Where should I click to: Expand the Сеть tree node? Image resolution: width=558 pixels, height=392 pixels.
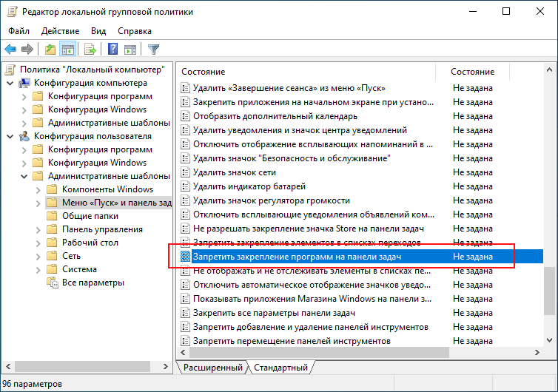click(38, 257)
